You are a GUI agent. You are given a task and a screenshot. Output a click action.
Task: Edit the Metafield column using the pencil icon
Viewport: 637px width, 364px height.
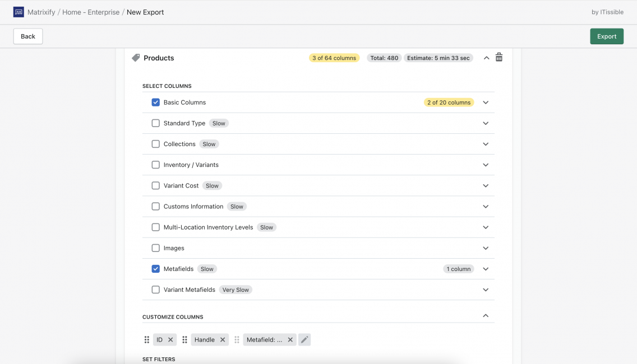pyautogui.click(x=304, y=339)
